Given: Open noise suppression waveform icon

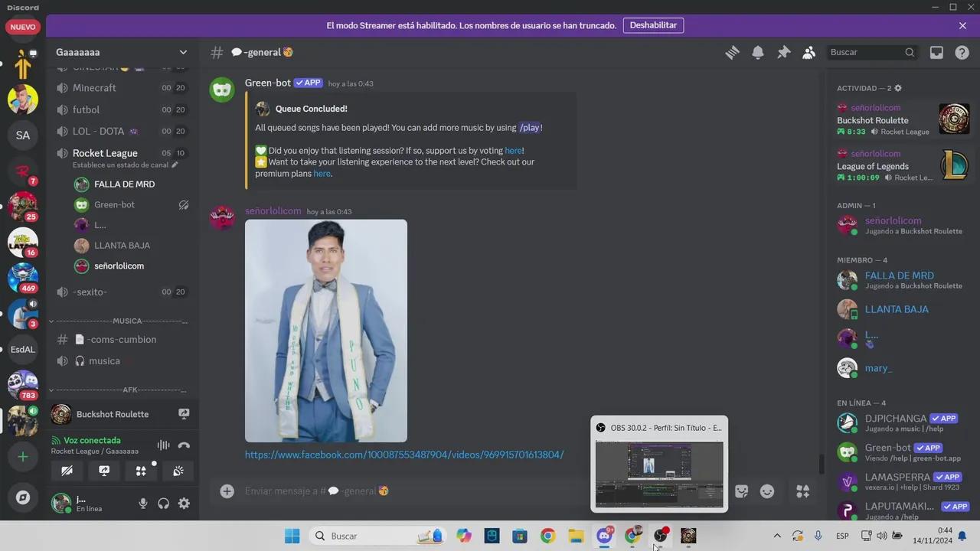Looking at the screenshot, I should pyautogui.click(x=163, y=445).
